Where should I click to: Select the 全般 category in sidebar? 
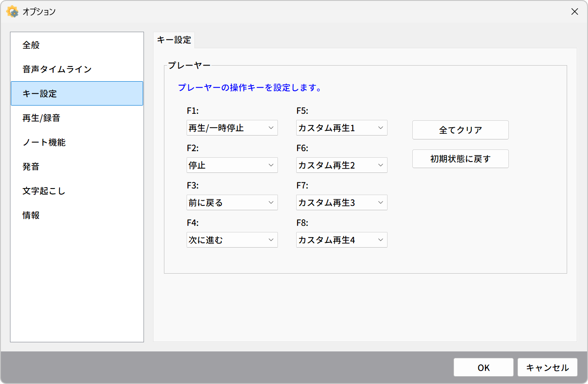[x=77, y=45]
